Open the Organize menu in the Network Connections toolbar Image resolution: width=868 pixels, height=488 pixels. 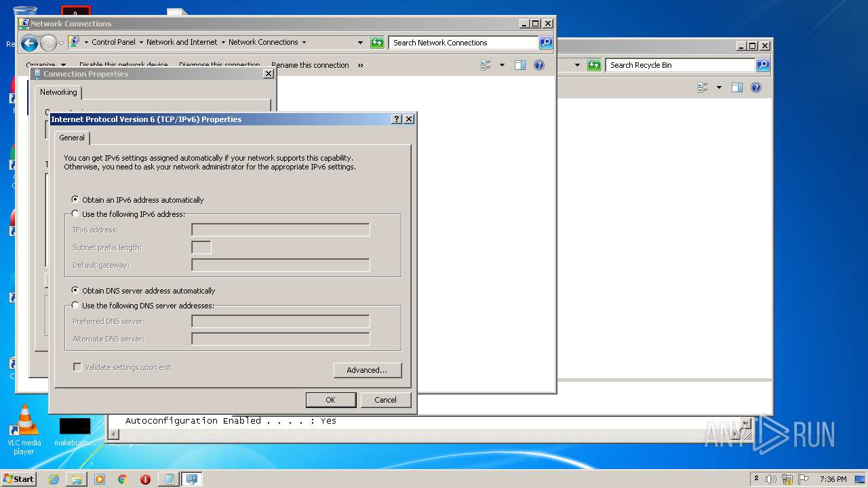tap(46, 65)
